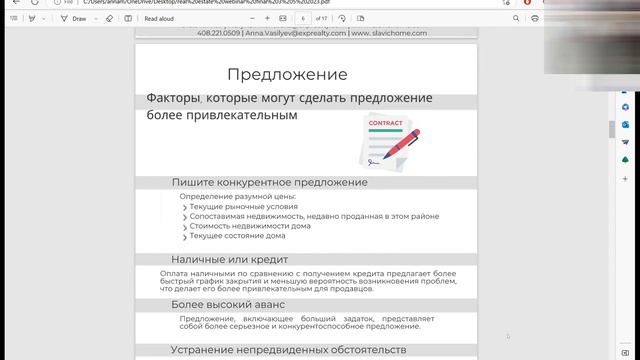The image size is (640, 360).
Task: Open the Draw options dropdown arrow
Action: tap(96, 19)
